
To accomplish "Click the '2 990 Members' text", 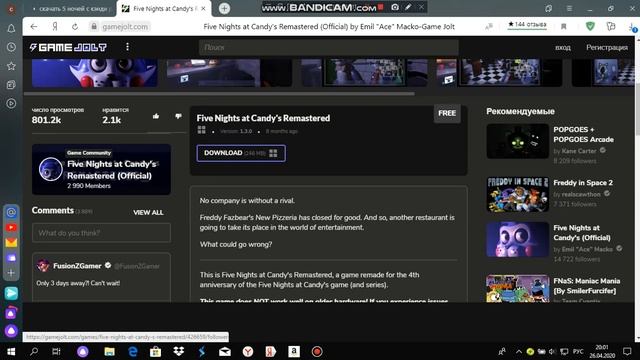I will click(x=89, y=186).
